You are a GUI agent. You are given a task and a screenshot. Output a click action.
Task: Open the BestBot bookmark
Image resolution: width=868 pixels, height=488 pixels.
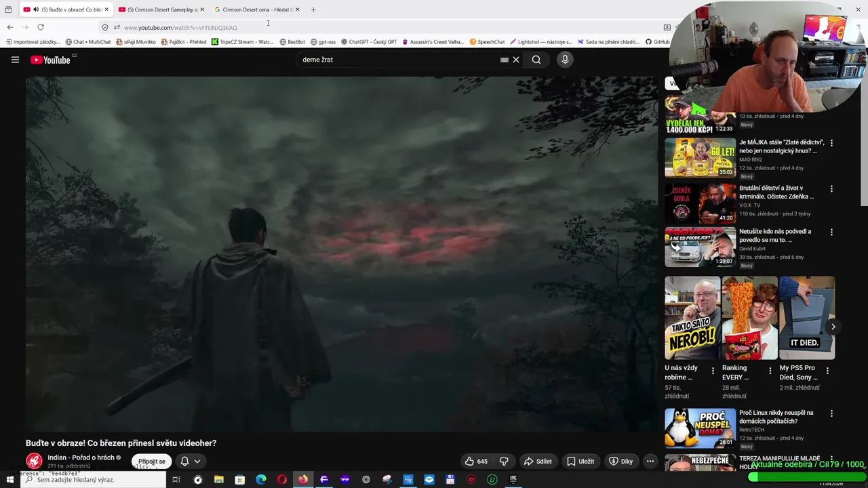coord(292,42)
